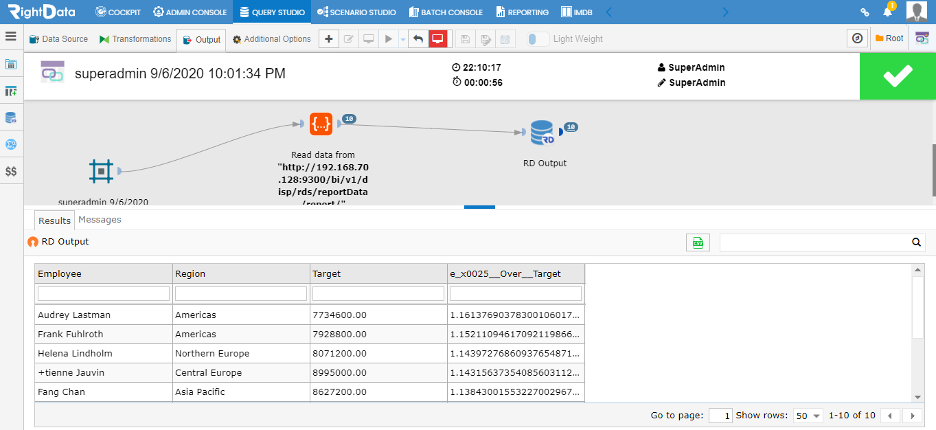936x430 pixels.
Task: Expand the run button dropdown arrow
Action: click(x=402, y=39)
